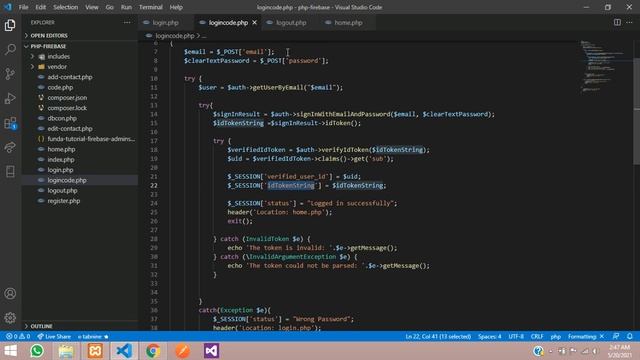Open Google Chrome from the taskbar

(x=153, y=351)
